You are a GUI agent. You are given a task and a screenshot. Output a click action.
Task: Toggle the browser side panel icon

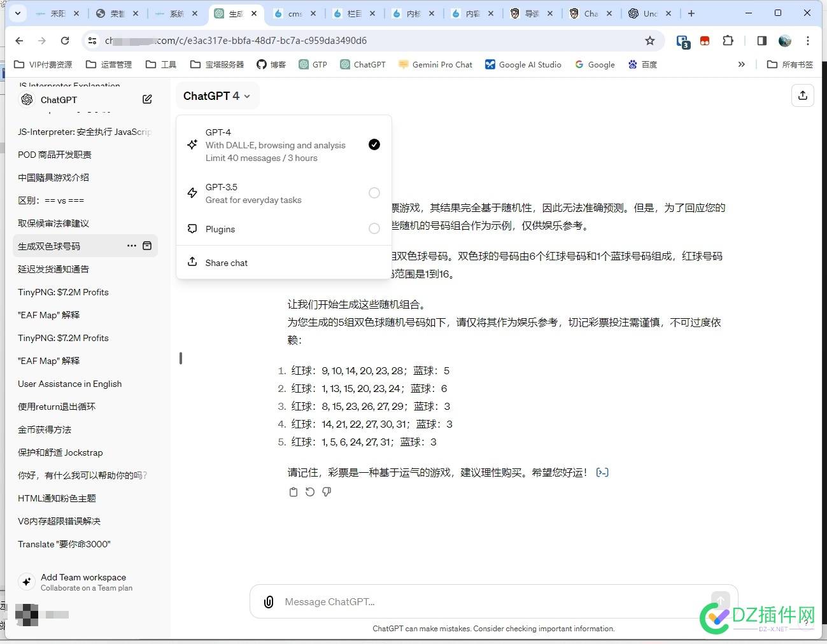pyautogui.click(x=761, y=41)
